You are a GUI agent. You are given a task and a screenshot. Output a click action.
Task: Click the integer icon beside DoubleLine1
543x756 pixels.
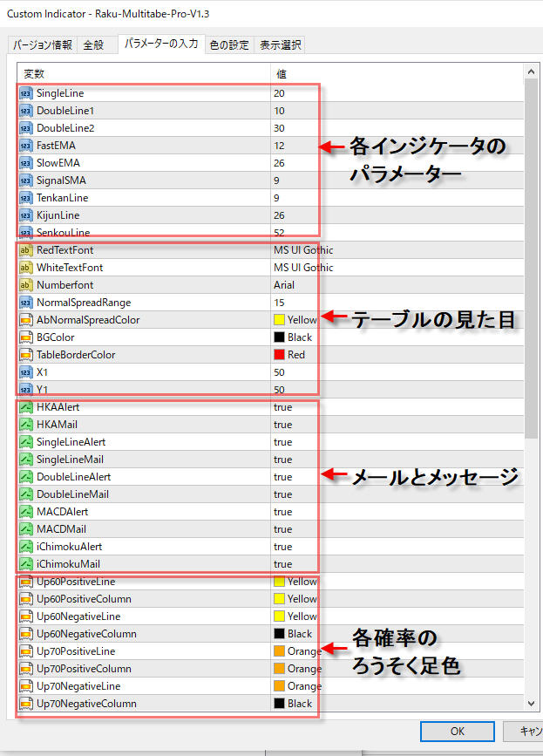[25, 111]
